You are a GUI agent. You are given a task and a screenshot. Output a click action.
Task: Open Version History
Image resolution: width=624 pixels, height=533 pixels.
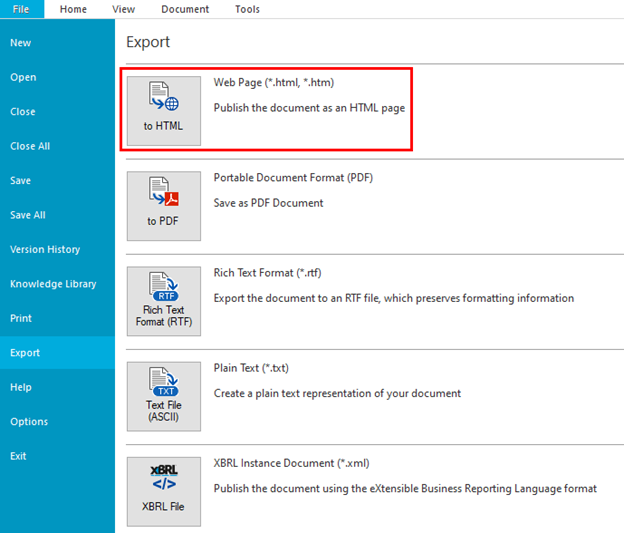click(45, 249)
